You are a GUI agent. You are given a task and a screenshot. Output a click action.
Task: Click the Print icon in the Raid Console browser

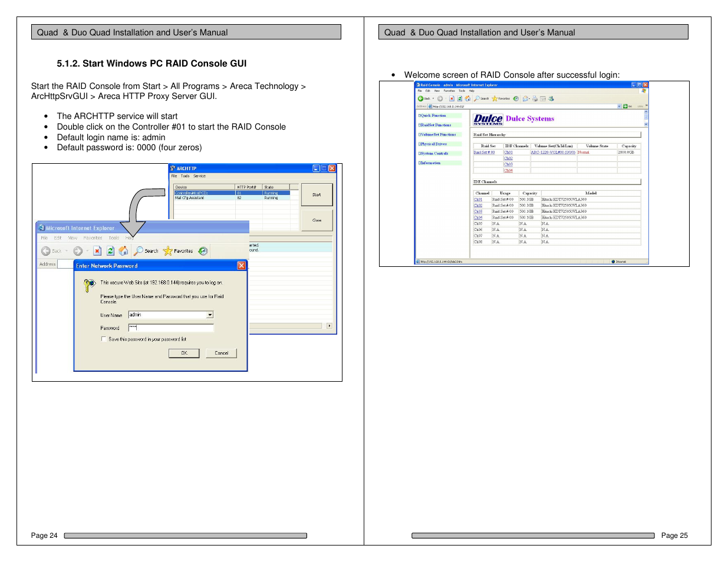coord(535,99)
